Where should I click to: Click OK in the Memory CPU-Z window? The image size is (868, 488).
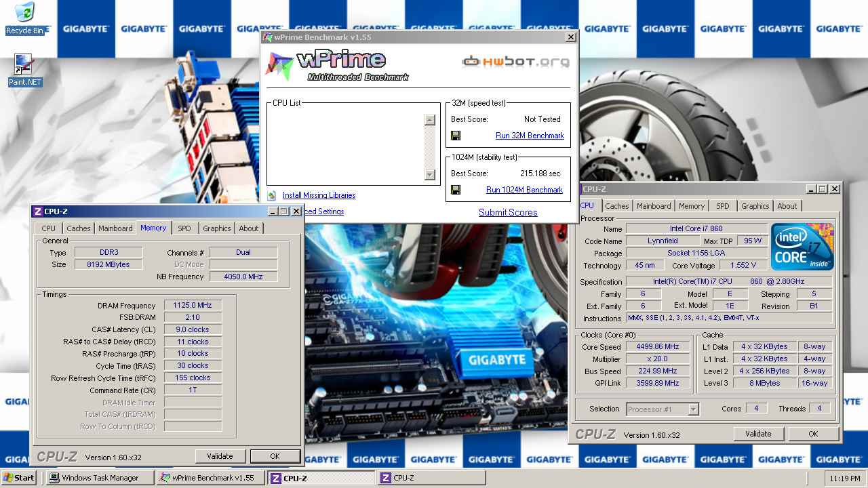(x=275, y=456)
